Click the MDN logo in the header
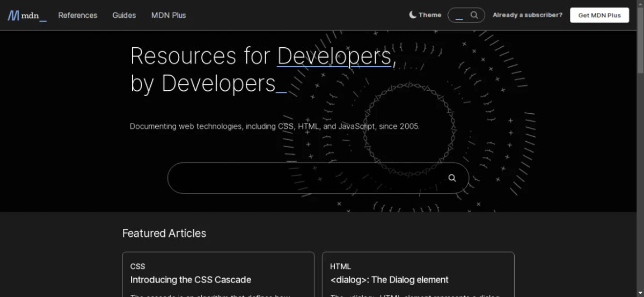644x297 pixels. (27, 16)
